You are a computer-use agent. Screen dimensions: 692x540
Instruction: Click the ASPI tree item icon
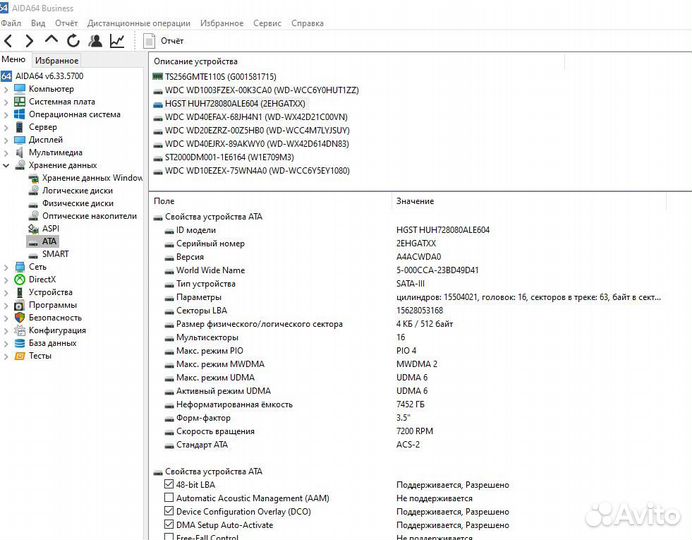[34, 229]
